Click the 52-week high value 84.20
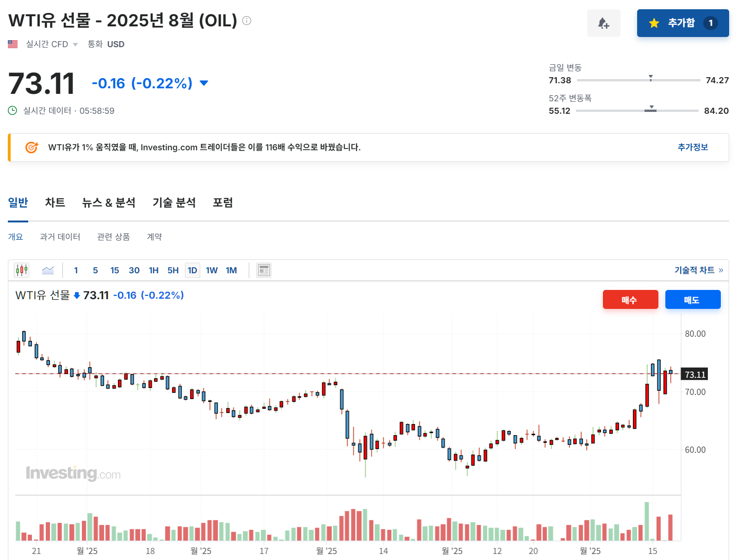The image size is (737, 560). click(716, 111)
